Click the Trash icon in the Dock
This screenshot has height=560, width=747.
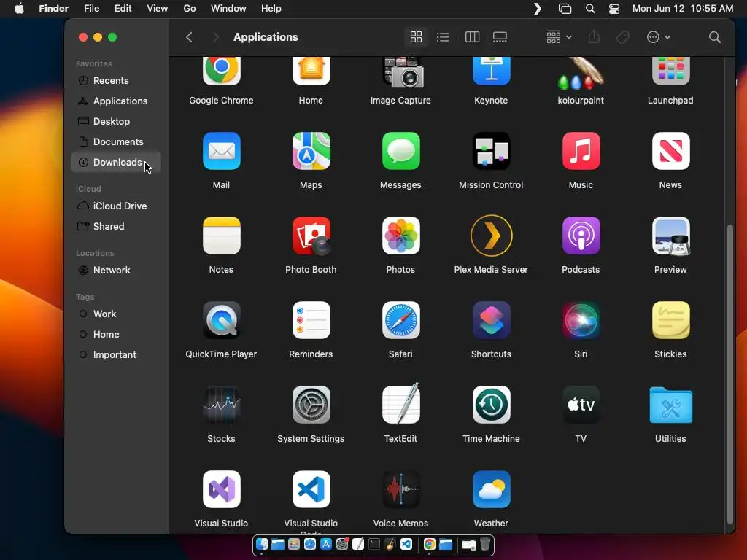(x=485, y=544)
